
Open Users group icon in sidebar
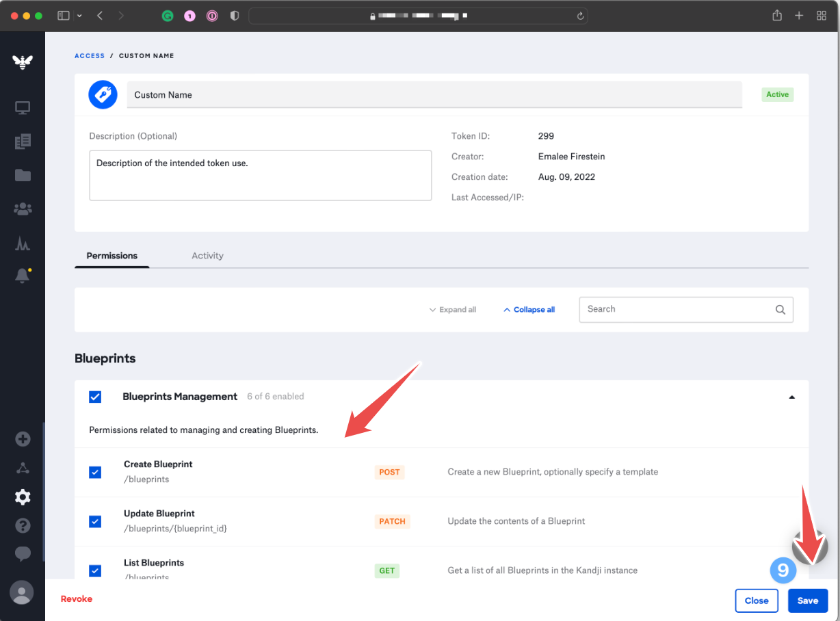tap(23, 209)
